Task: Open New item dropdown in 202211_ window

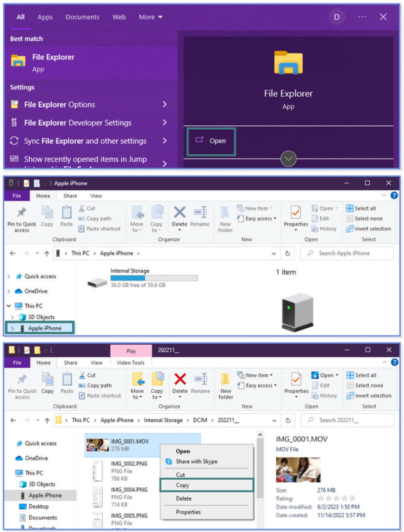Action: click(255, 375)
